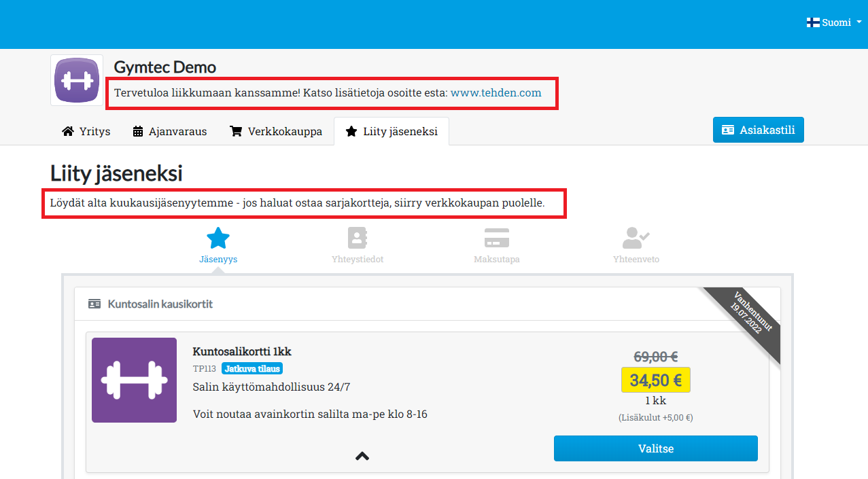Collapse the Kuntosalikortti 1kk details chevron

[x=362, y=456]
